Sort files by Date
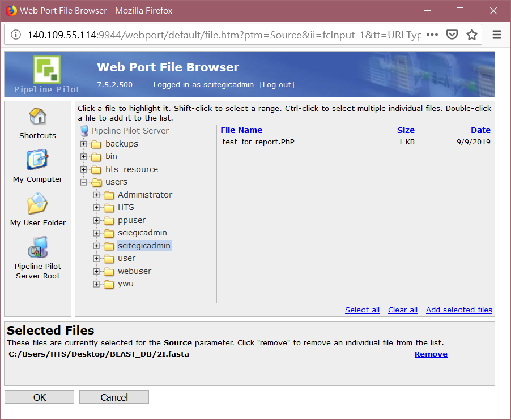 click(x=481, y=130)
